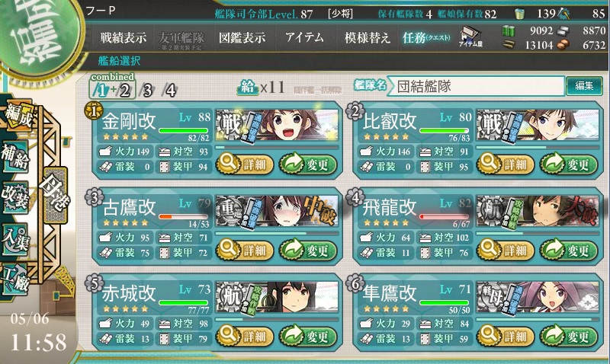Open the 工廠 factory sidebar icon

[x=15, y=279]
